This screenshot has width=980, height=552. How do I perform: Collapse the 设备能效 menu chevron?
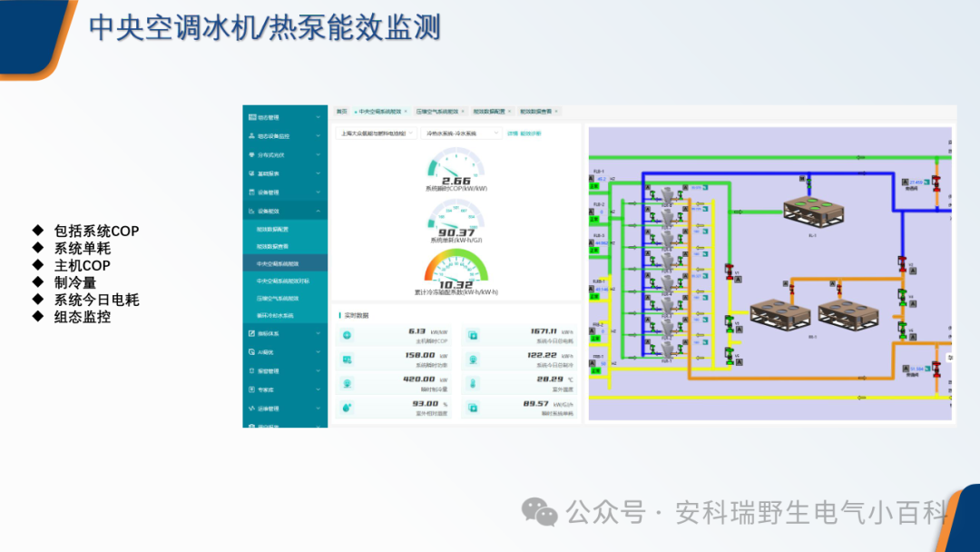[318, 212]
